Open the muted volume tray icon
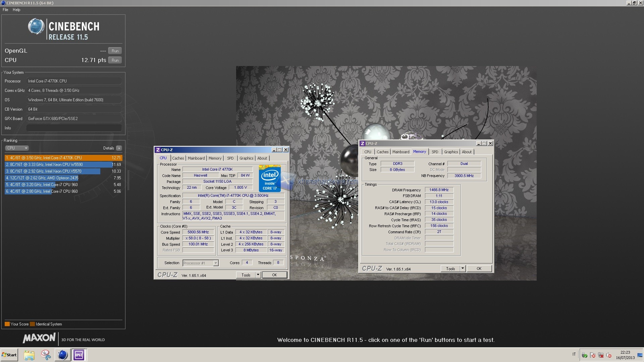This screenshot has height=362, width=644. tap(608, 355)
